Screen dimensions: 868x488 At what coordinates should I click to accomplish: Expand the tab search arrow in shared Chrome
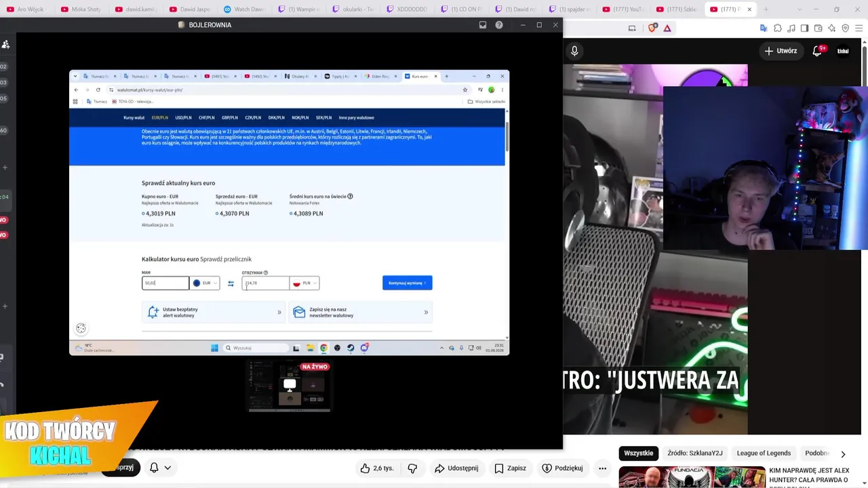75,76
